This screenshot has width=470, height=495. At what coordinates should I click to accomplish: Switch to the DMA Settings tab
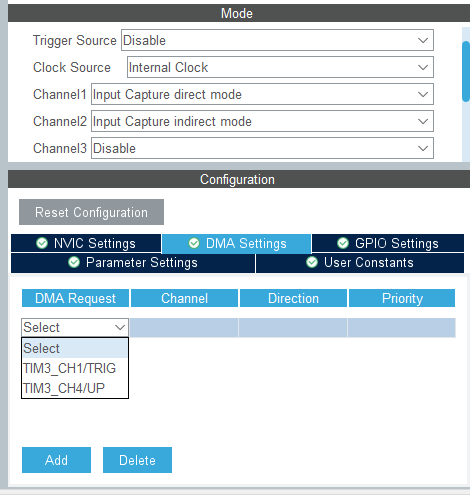(237, 244)
